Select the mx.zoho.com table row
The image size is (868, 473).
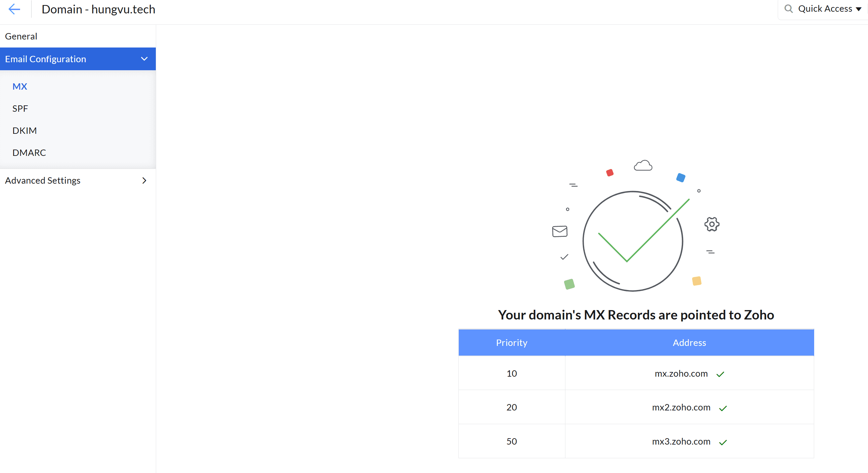[x=640, y=373]
